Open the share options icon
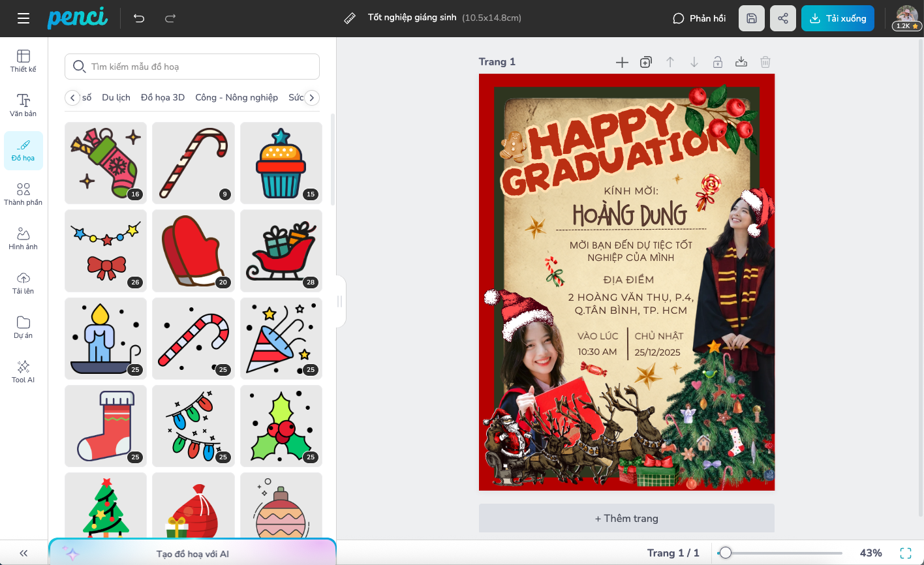 [783, 18]
